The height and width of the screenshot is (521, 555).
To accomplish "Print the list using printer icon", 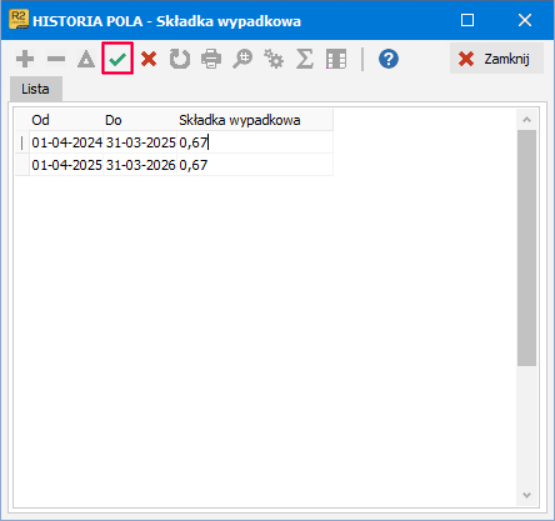I will (x=211, y=59).
